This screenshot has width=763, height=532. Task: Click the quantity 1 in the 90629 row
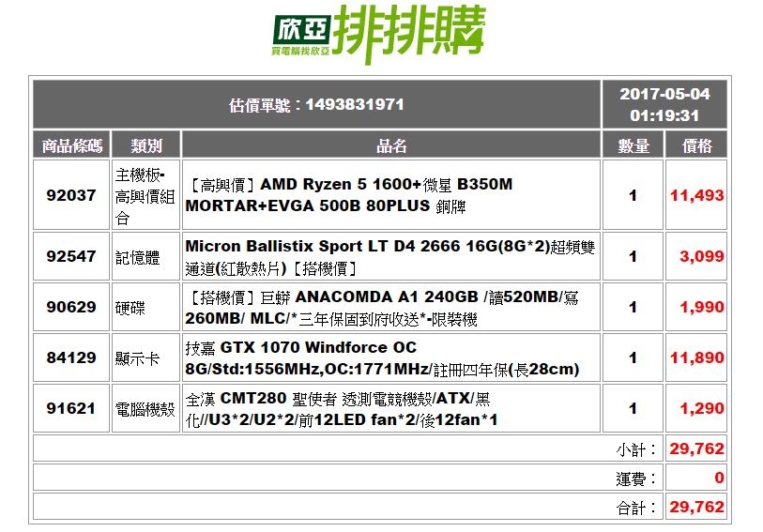pyautogui.click(x=633, y=307)
